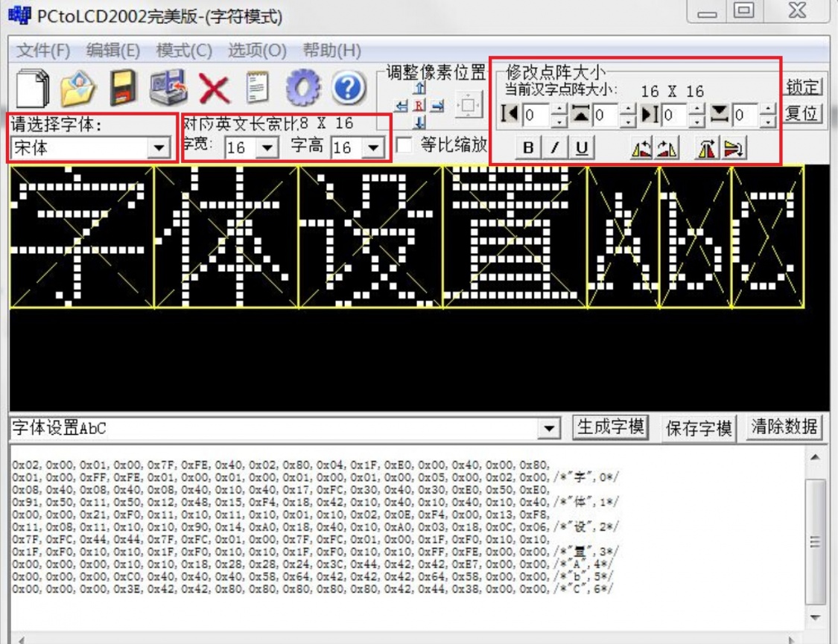Click the open folder icon
The width and height of the screenshot is (838, 644).
coord(77,89)
